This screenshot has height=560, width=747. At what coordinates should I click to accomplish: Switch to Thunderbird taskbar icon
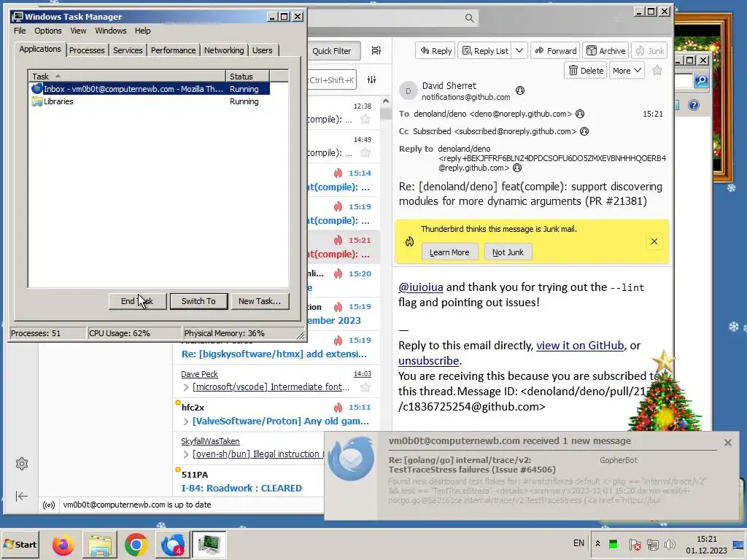tap(172, 544)
